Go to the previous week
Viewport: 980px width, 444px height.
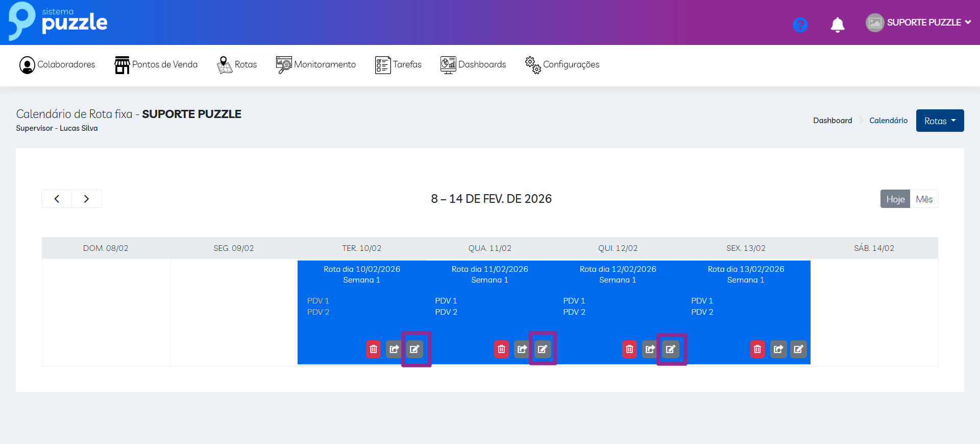click(57, 199)
